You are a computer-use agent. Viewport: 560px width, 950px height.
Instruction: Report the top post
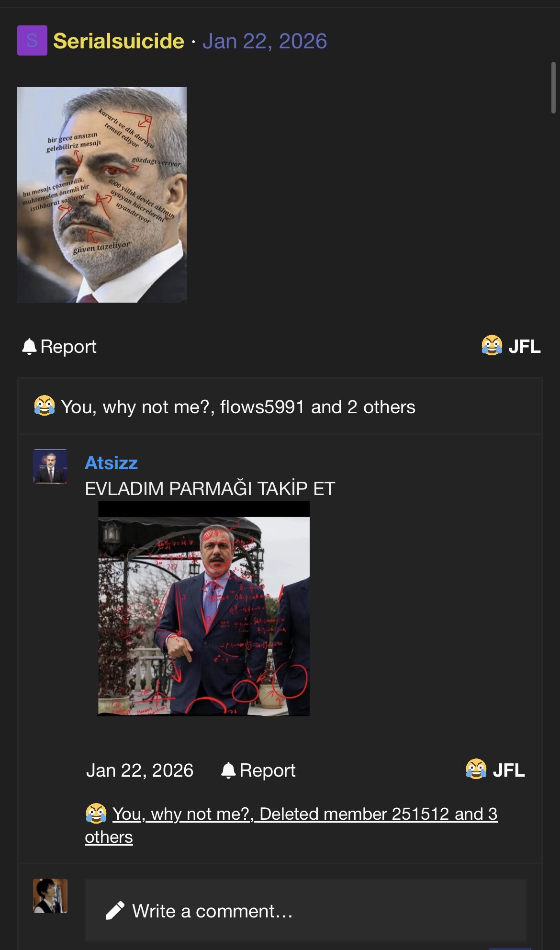click(x=68, y=346)
